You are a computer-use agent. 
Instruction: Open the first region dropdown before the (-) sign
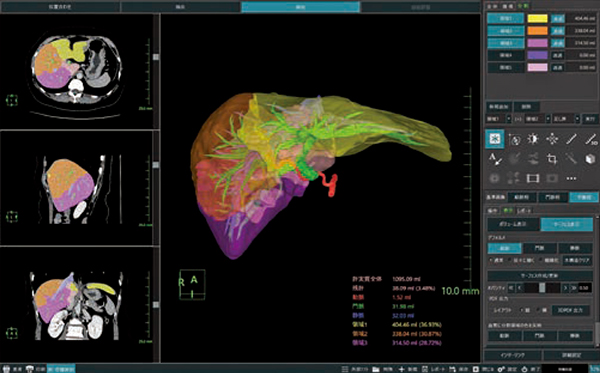pyautogui.click(x=499, y=119)
